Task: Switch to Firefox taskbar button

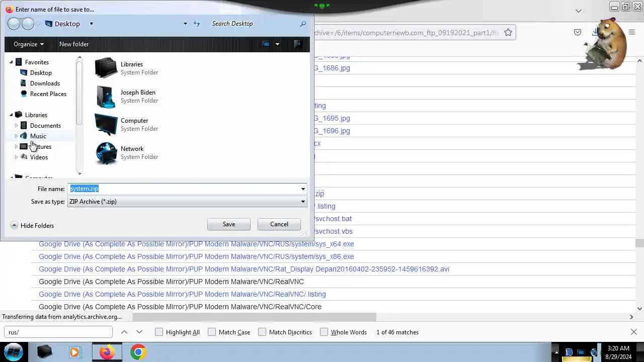Action: 107,352
